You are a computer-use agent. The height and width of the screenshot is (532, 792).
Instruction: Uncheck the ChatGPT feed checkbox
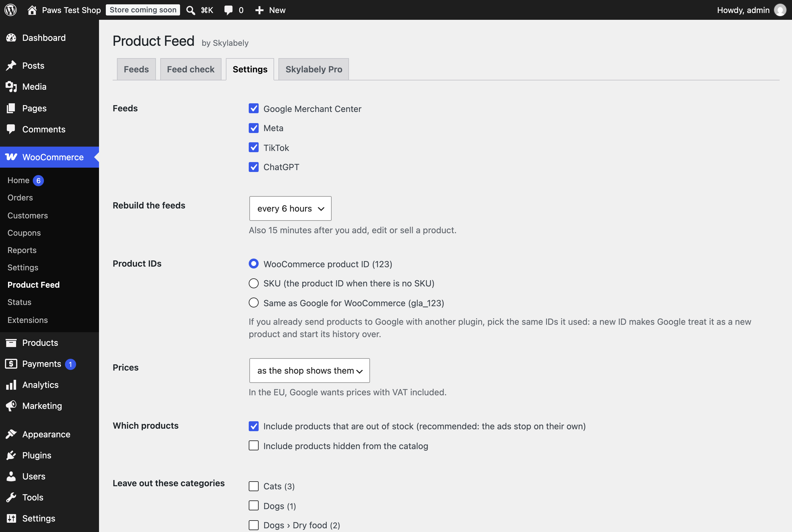point(253,167)
